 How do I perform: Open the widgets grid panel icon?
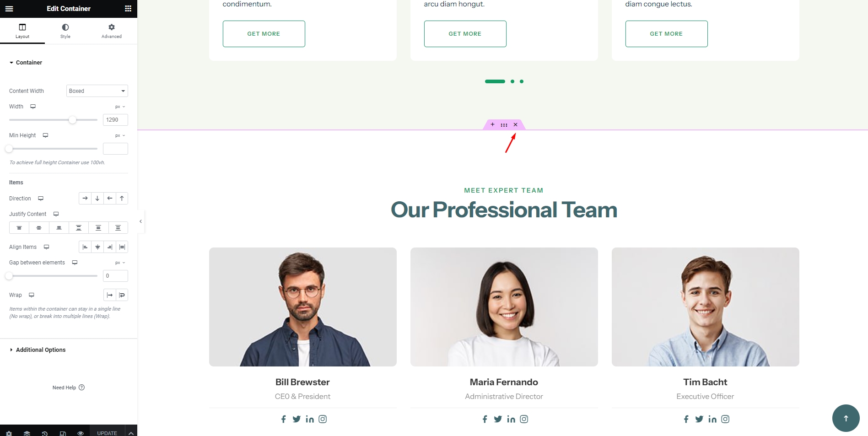[128, 9]
